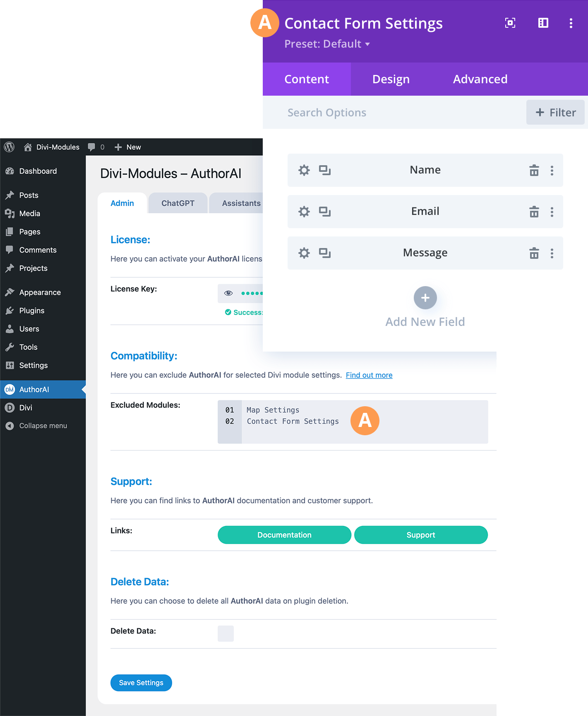Screen dimensions: 588x716
Task: Expand modal to fullscreen icon
Action: click(x=510, y=23)
